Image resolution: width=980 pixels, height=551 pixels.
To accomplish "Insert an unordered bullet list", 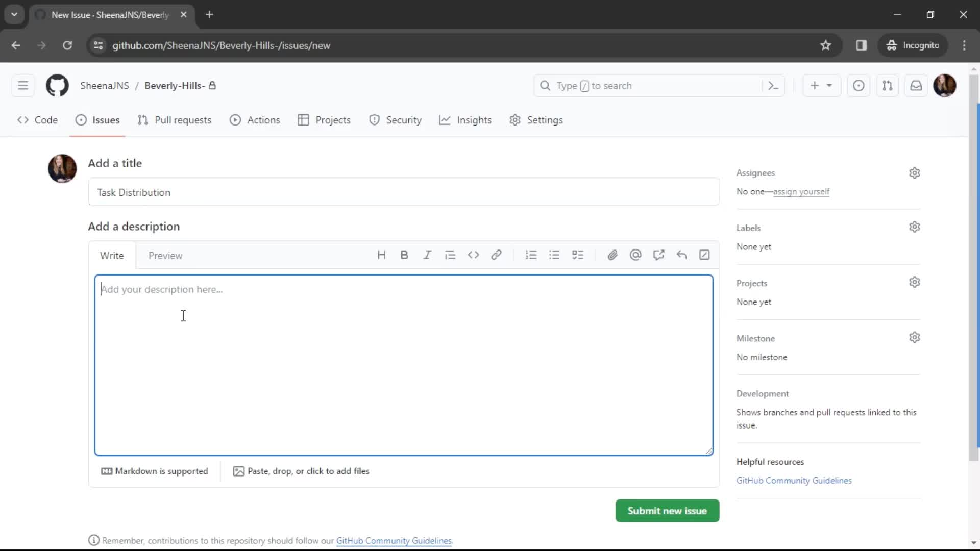I will 554,255.
